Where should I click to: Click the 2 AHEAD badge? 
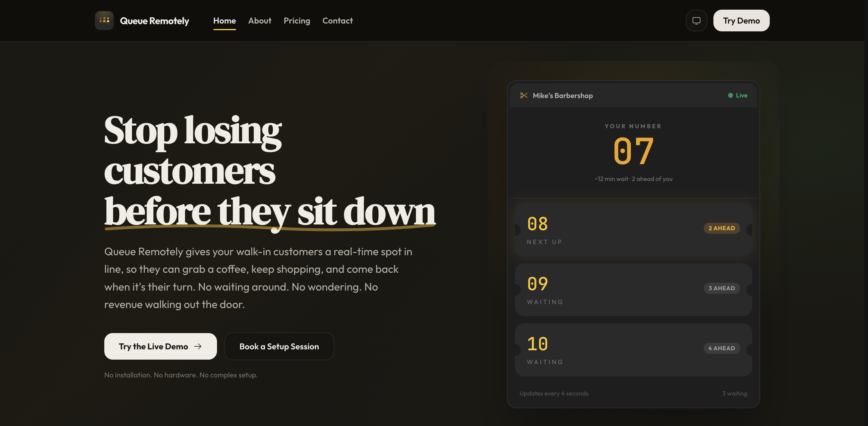tap(722, 228)
